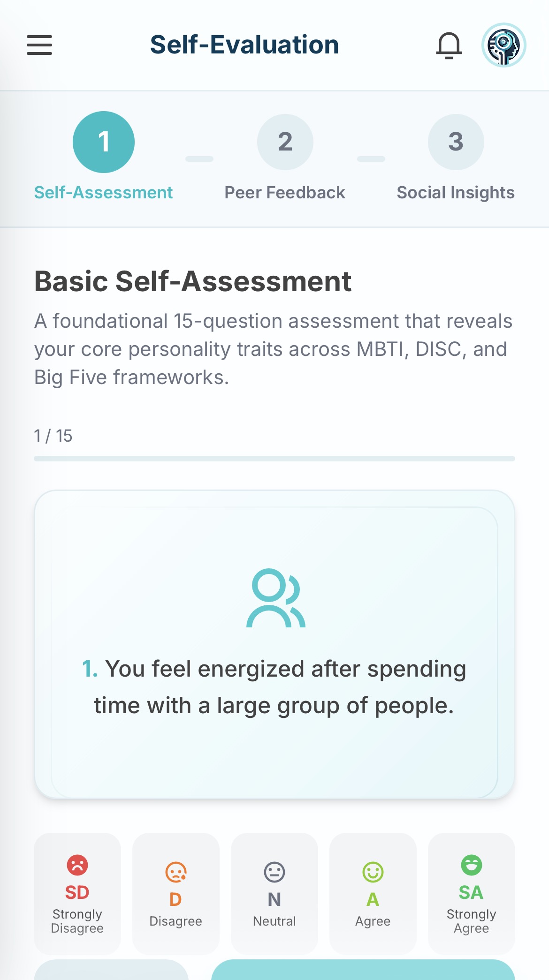Choose the Neutral answer option
This screenshot has width=549, height=980.
click(274, 893)
